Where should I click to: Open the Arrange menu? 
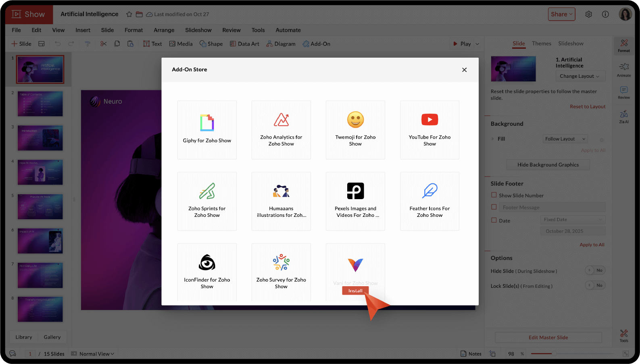pos(164,30)
